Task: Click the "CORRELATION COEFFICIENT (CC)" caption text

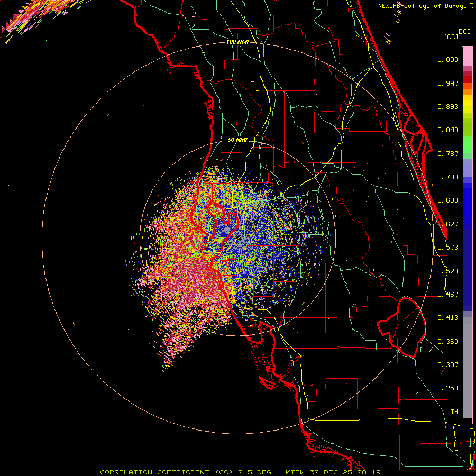Action: point(167,472)
